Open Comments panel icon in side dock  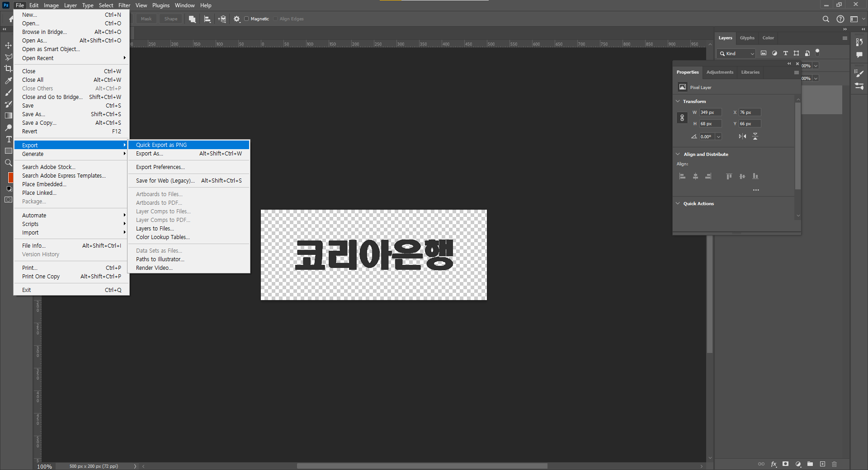[859, 55]
